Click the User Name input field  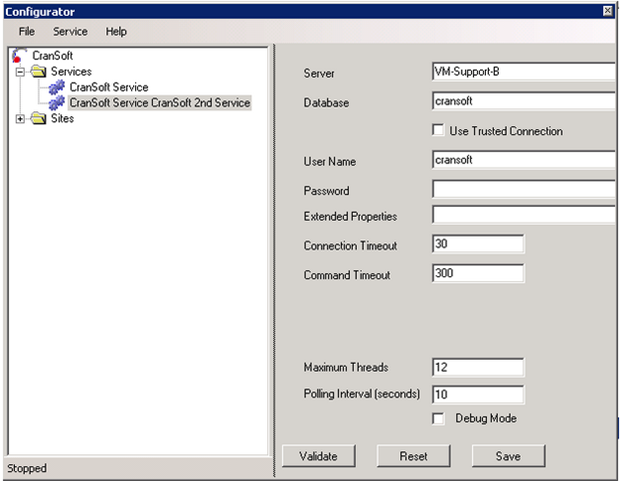point(524,160)
